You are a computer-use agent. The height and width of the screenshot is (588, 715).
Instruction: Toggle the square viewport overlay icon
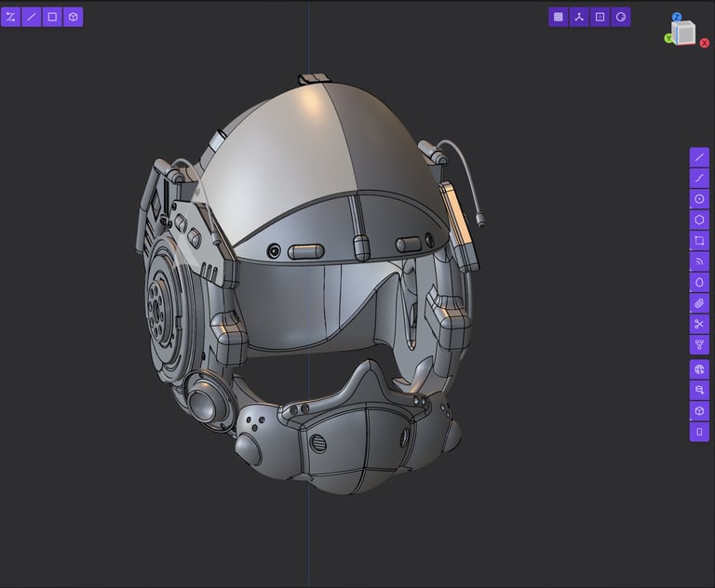(600, 18)
